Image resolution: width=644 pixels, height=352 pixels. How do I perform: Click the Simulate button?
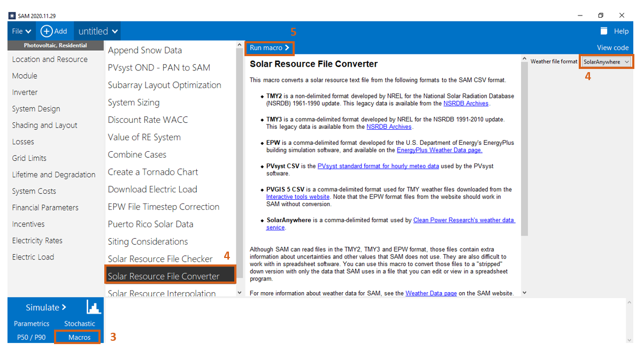tap(46, 307)
